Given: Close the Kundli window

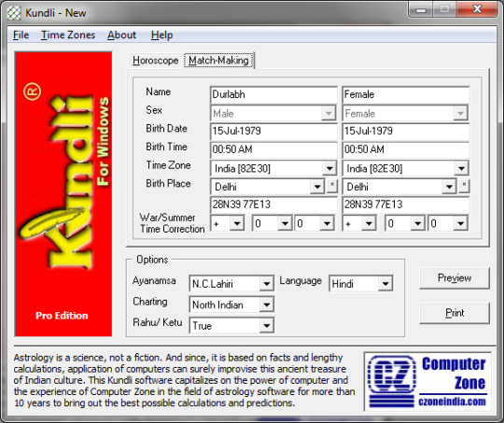Looking at the screenshot, I should coord(477,9).
